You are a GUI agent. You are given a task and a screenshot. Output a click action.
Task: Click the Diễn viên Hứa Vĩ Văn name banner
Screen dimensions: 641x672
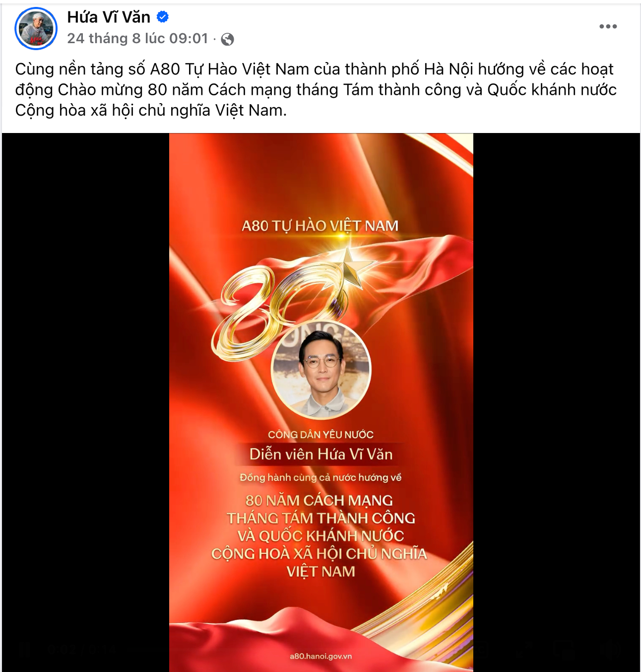pyautogui.click(x=321, y=454)
